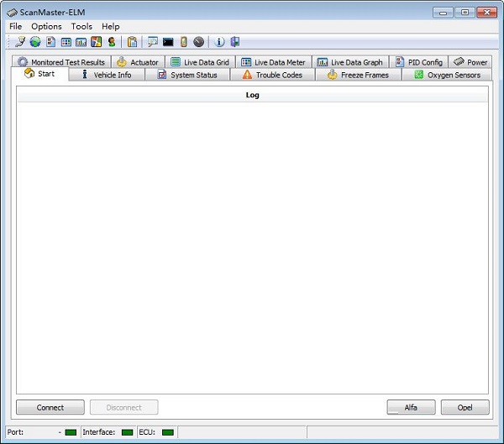Viewport: 504px width, 444px height.
Task: Open the Options menu
Action: 46,26
